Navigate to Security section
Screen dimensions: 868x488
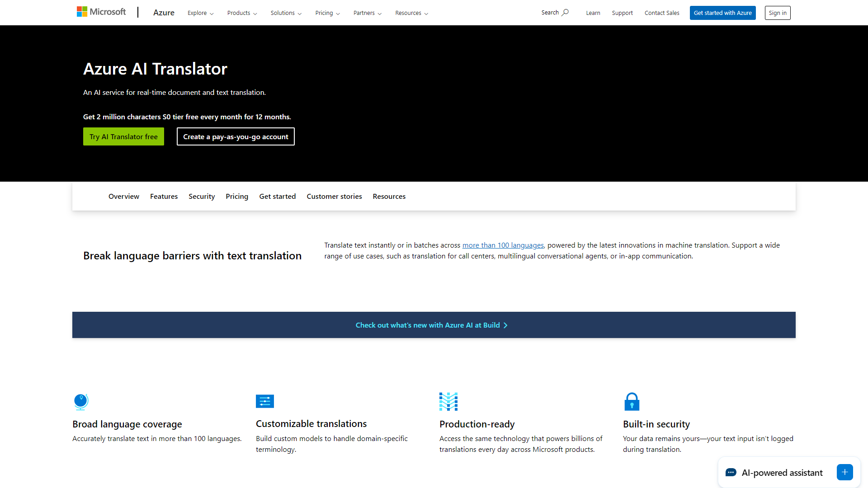tap(202, 196)
